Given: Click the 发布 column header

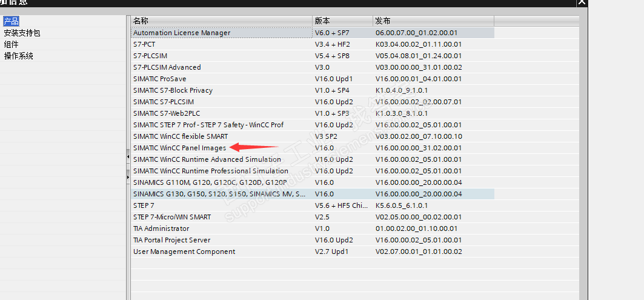Looking at the screenshot, I should pos(433,21).
